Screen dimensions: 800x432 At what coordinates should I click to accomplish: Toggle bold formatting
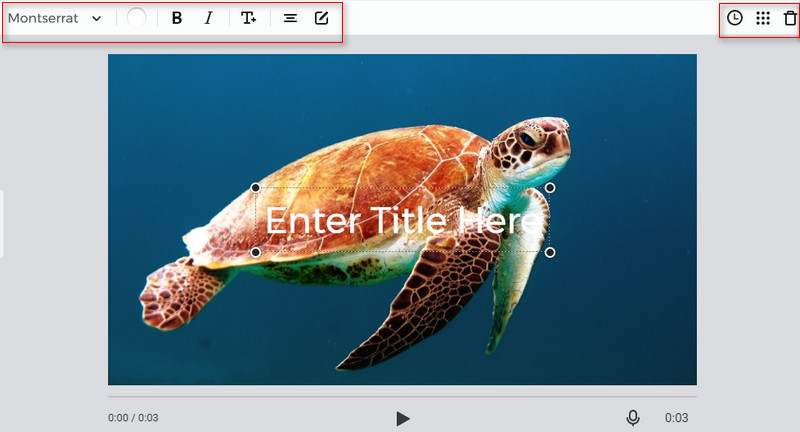coord(177,18)
